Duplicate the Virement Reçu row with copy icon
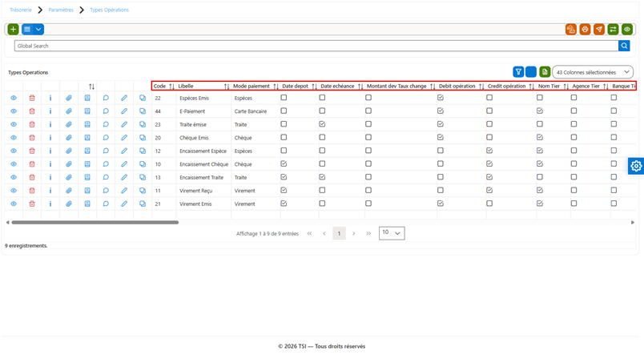The image size is (644, 355). coord(143,191)
